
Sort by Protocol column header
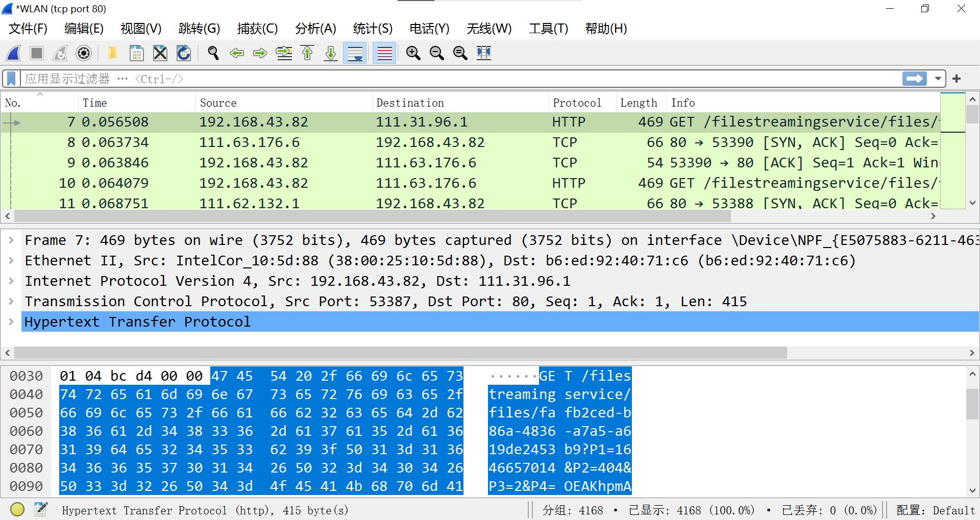tap(582, 103)
